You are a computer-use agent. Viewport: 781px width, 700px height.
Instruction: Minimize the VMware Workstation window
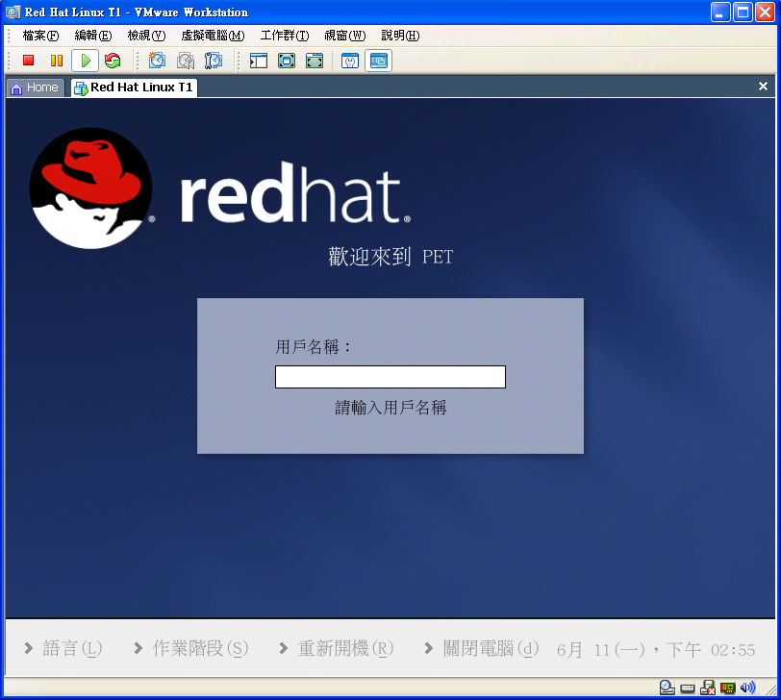pos(719,12)
